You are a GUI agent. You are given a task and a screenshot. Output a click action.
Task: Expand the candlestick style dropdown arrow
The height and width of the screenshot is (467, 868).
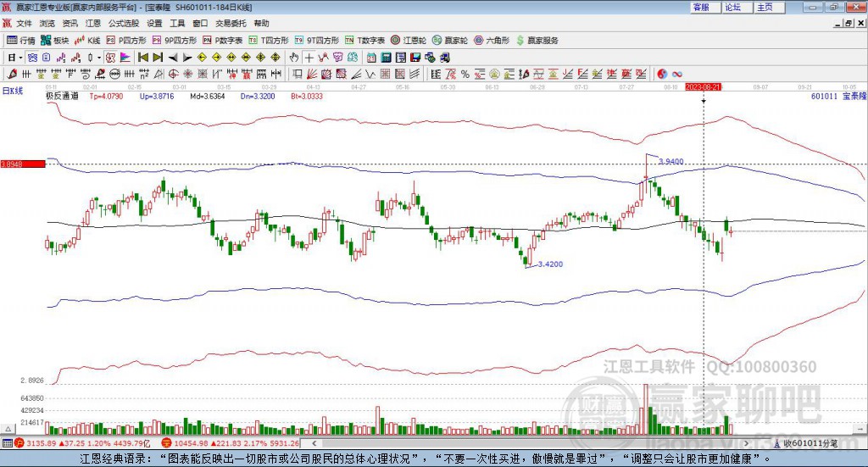pyautogui.click(x=99, y=58)
